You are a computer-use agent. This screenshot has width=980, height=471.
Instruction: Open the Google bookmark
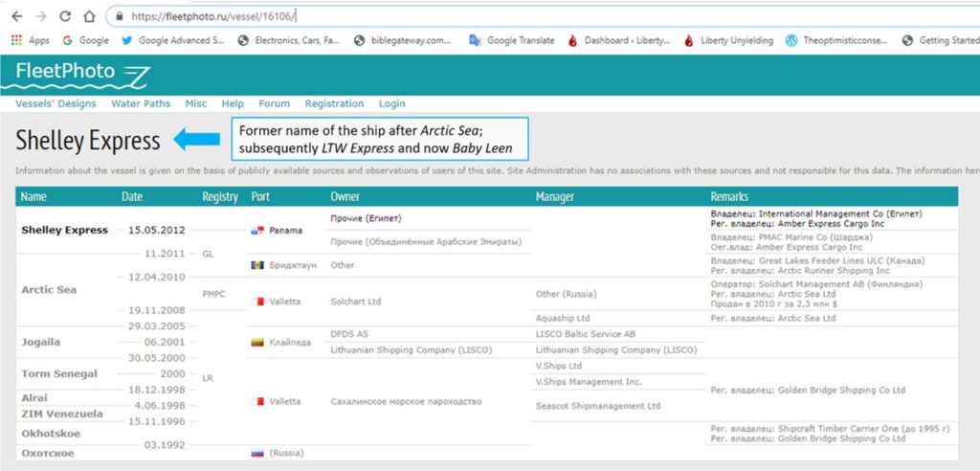pyautogui.click(x=85, y=40)
